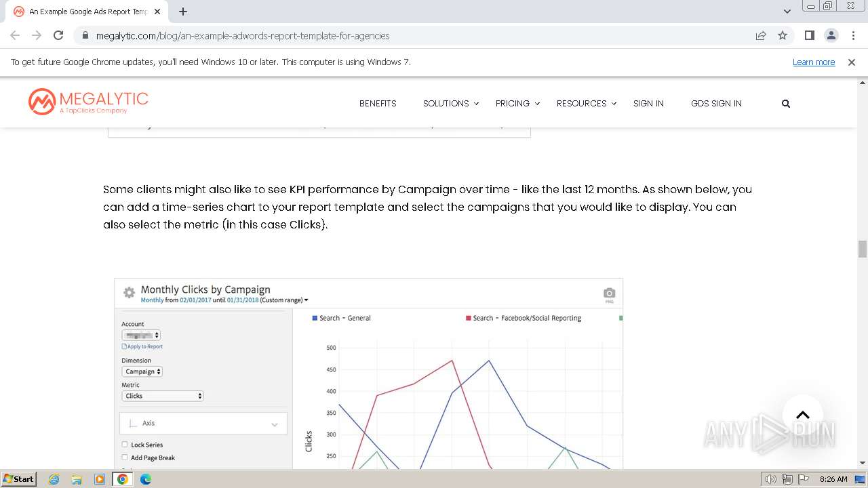868x488 pixels.
Task: Dismiss the Chrome update notification bar
Action: click(x=852, y=62)
